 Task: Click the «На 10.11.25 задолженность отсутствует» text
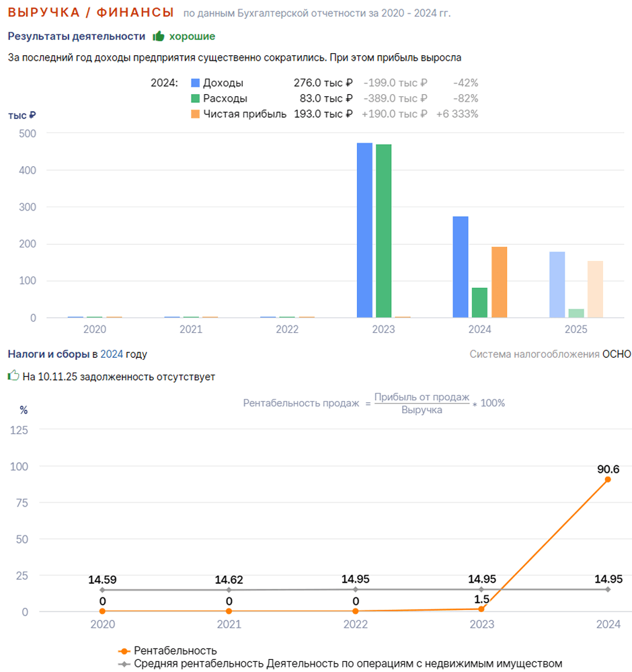point(119,377)
